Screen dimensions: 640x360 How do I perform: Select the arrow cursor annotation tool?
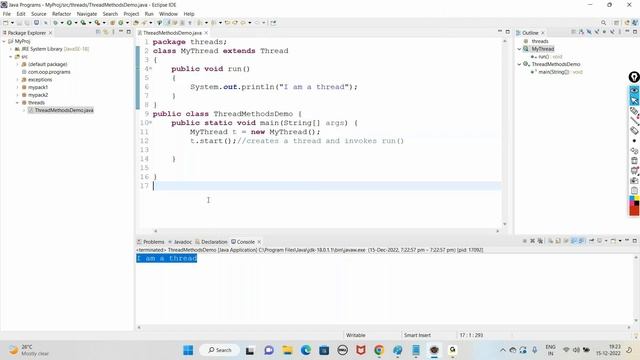(x=634, y=100)
